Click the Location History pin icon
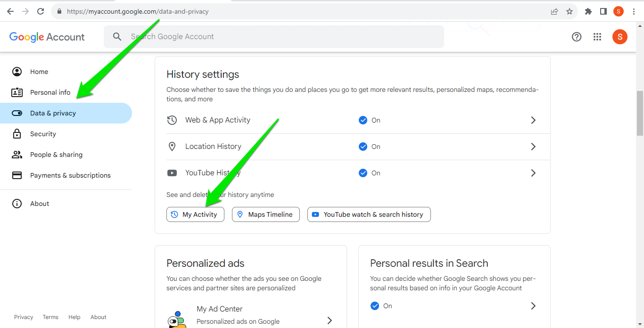The width and height of the screenshot is (644, 328). tap(172, 147)
